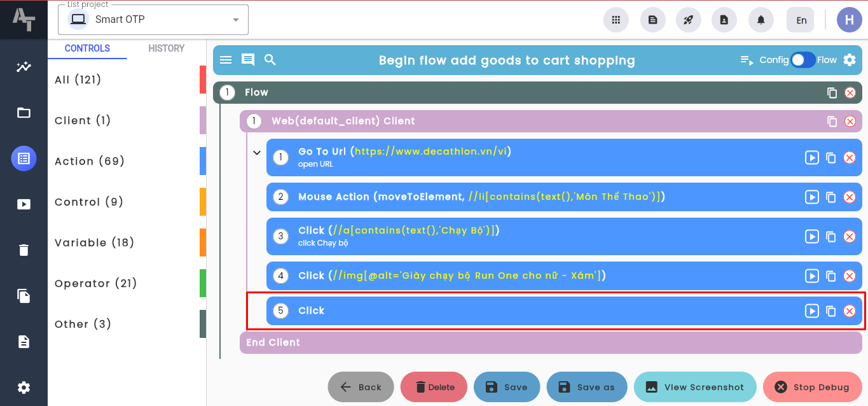The width and height of the screenshot is (868, 406).
Task: Click the orange Control color bar
Action: [x=203, y=202]
